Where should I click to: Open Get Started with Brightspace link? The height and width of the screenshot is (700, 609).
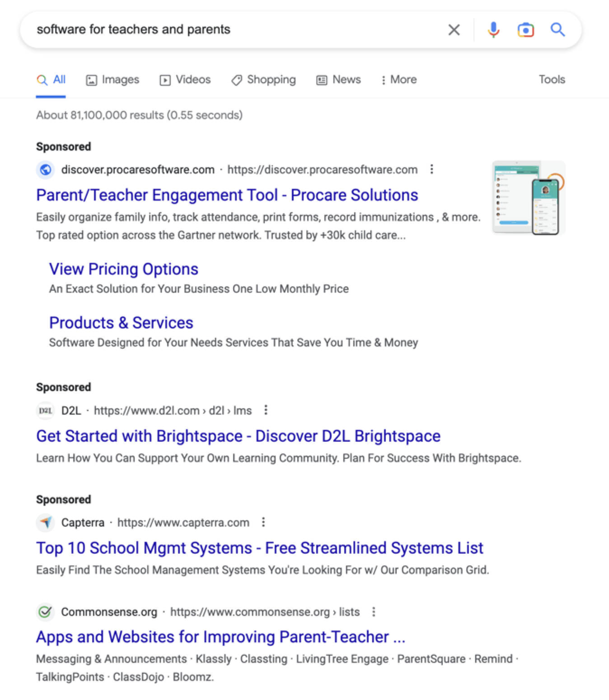pyautogui.click(x=239, y=436)
